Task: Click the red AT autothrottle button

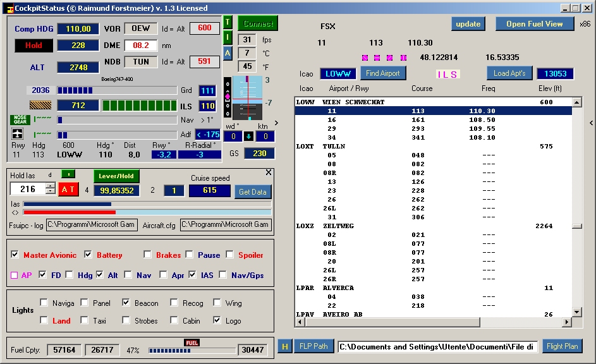Action: coord(68,189)
